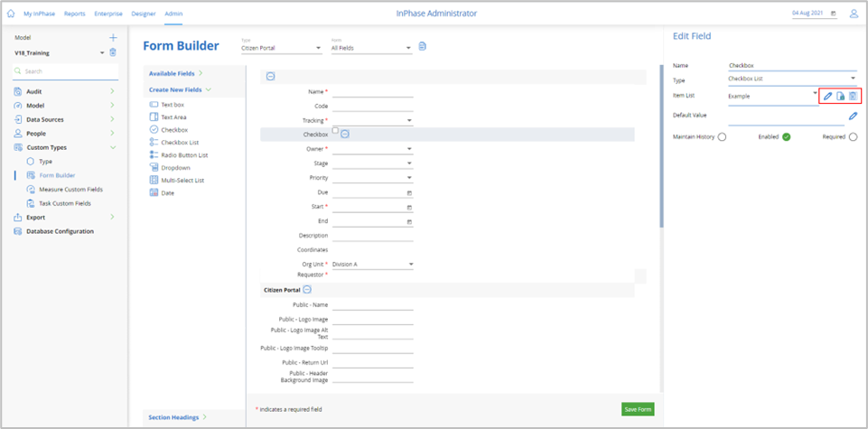Delete the Example item list

tap(853, 97)
